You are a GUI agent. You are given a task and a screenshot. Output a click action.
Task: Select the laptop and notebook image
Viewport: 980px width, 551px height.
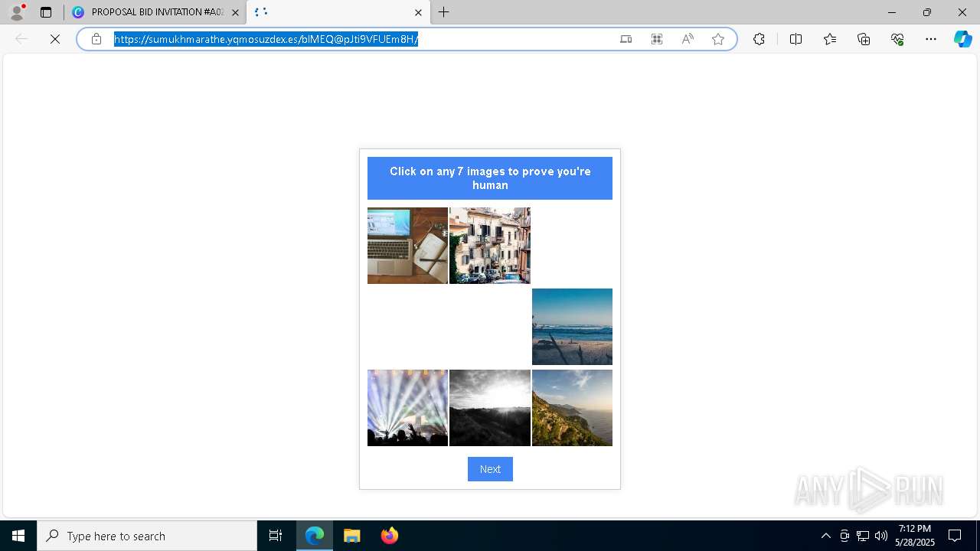point(407,246)
